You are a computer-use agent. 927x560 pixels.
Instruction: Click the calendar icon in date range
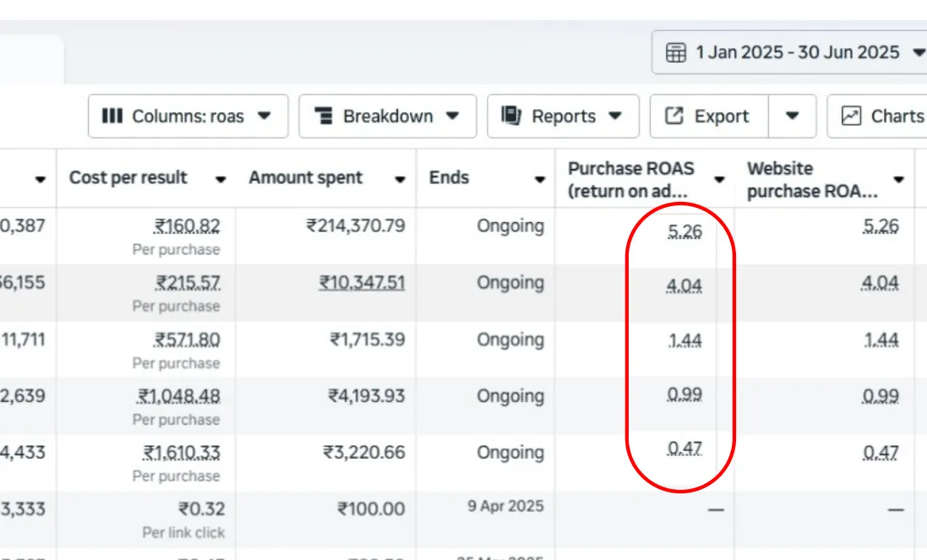click(x=676, y=52)
